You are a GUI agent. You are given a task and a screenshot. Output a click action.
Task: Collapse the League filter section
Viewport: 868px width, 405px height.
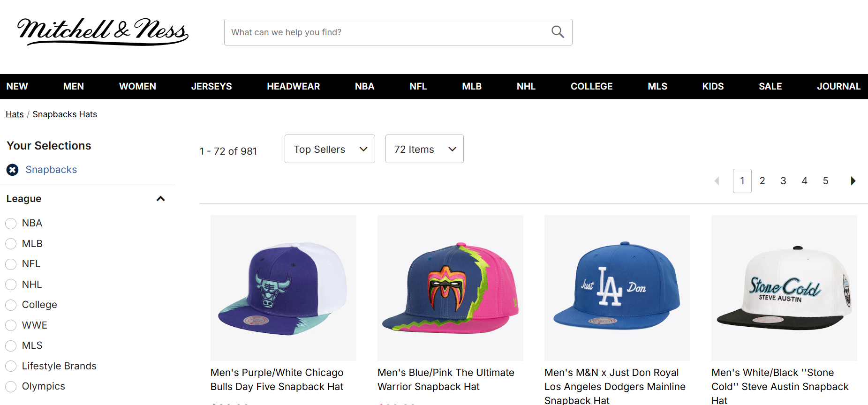click(x=160, y=199)
